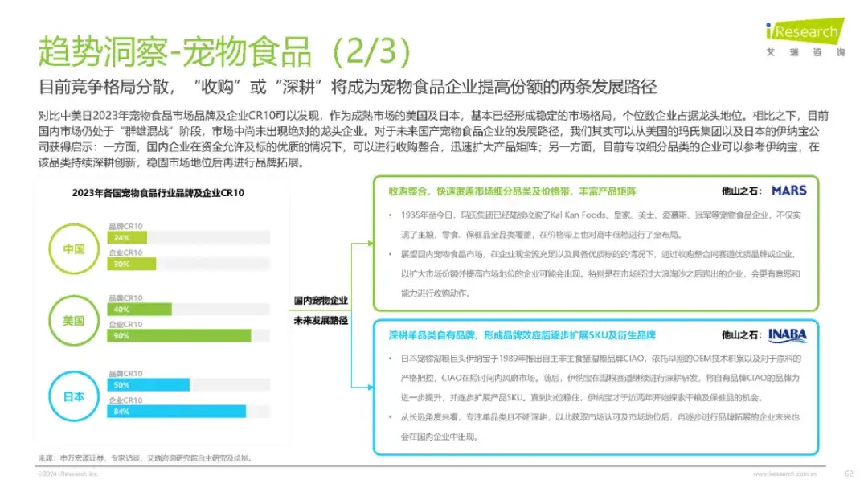Click the 国内宠物企业 center label
Viewport: 868px width, 488px height.
pyautogui.click(x=320, y=301)
